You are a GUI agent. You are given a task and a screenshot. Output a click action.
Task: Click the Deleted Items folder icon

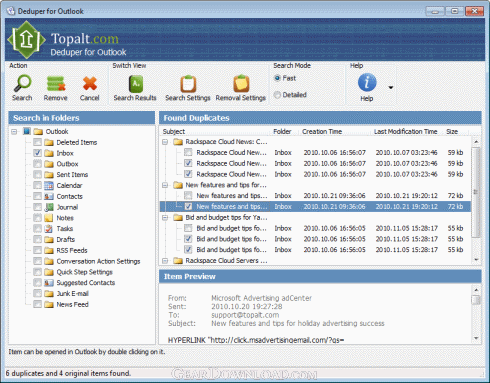(x=49, y=143)
